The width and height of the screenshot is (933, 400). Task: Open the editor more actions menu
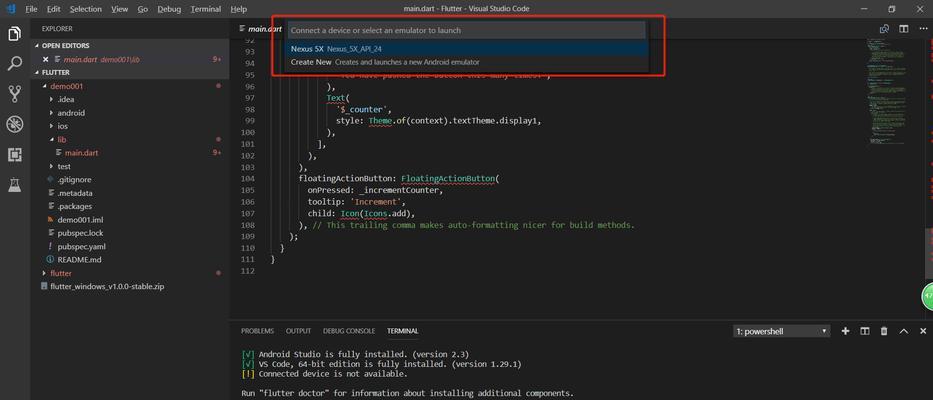click(x=923, y=29)
